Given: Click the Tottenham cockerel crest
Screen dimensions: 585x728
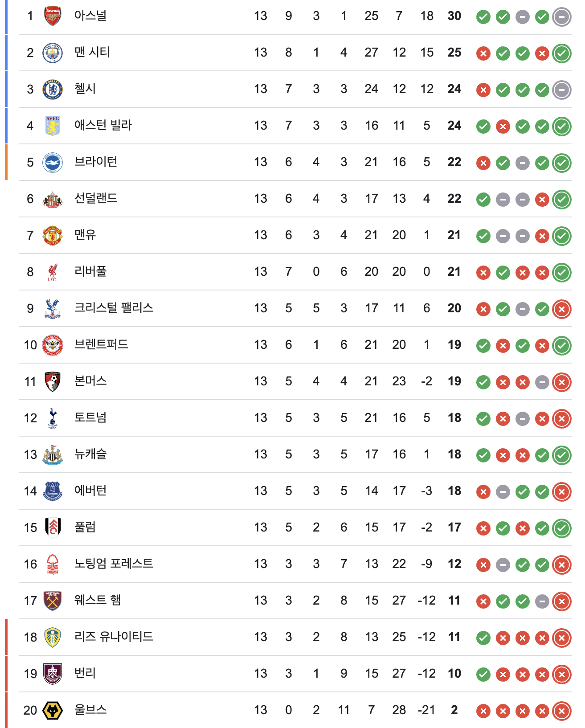Looking at the screenshot, I should (53, 418).
